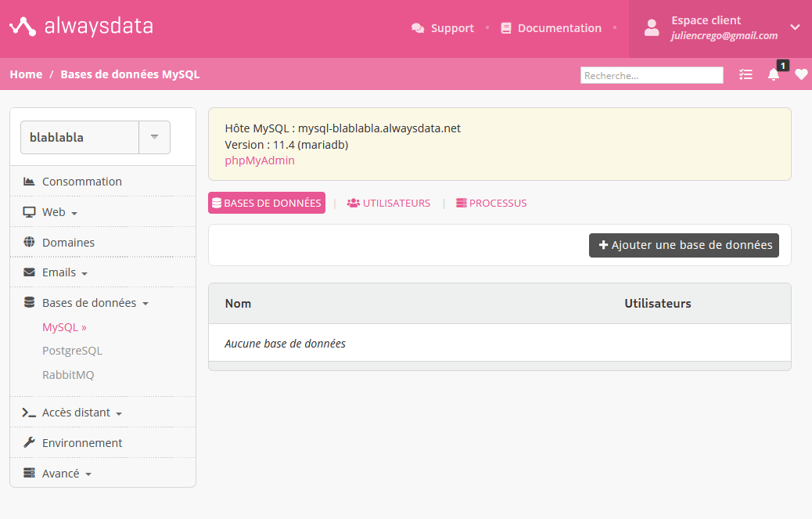Screen dimensions: 812x519
Task: Expand the Espace client menu chevron
Action: coord(795,27)
